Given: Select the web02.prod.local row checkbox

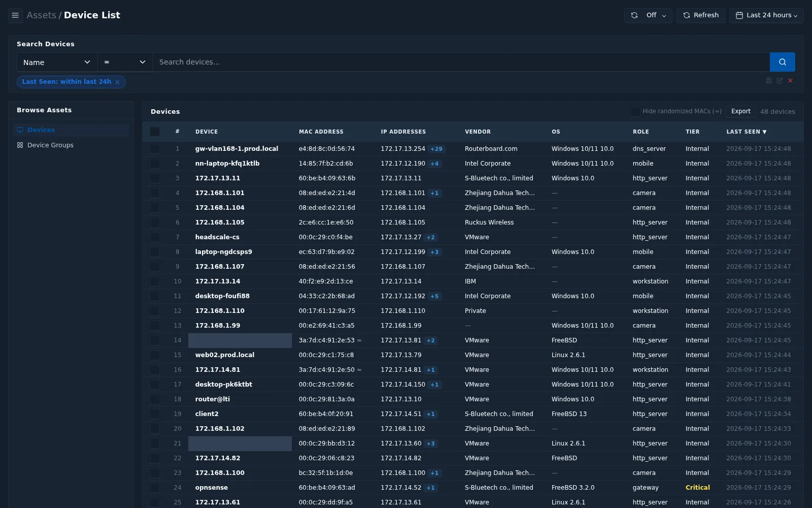Looking at the screenshot, I should click(155, 355).
